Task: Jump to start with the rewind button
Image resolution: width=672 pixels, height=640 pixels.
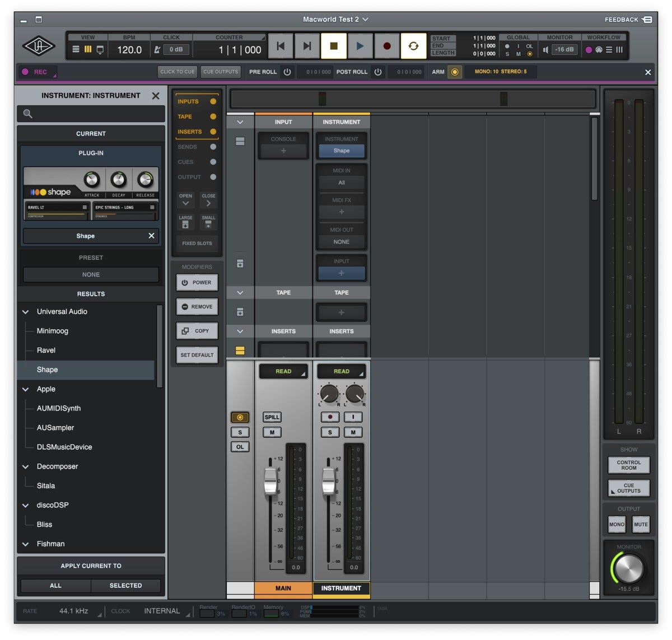Action: tap(281, 46)
